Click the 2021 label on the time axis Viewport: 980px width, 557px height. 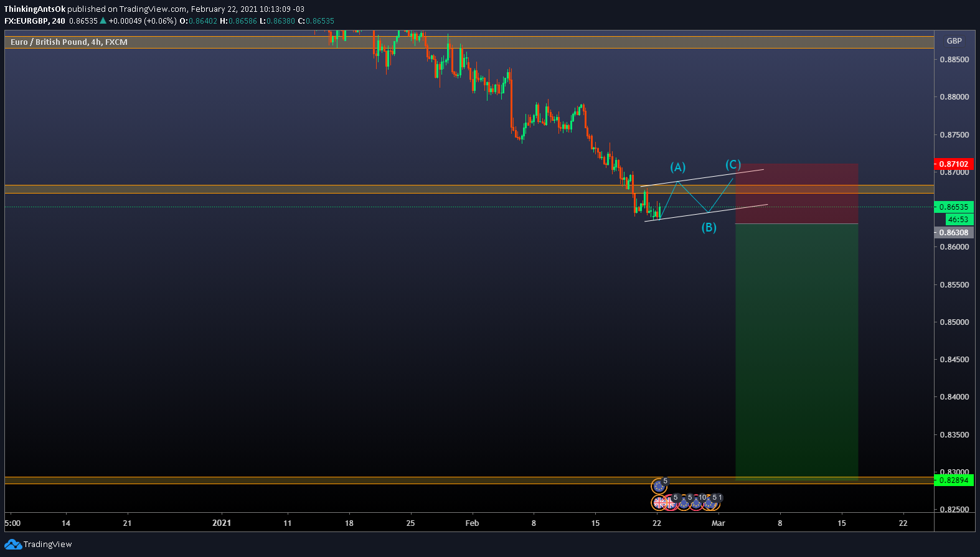[222, 523]
